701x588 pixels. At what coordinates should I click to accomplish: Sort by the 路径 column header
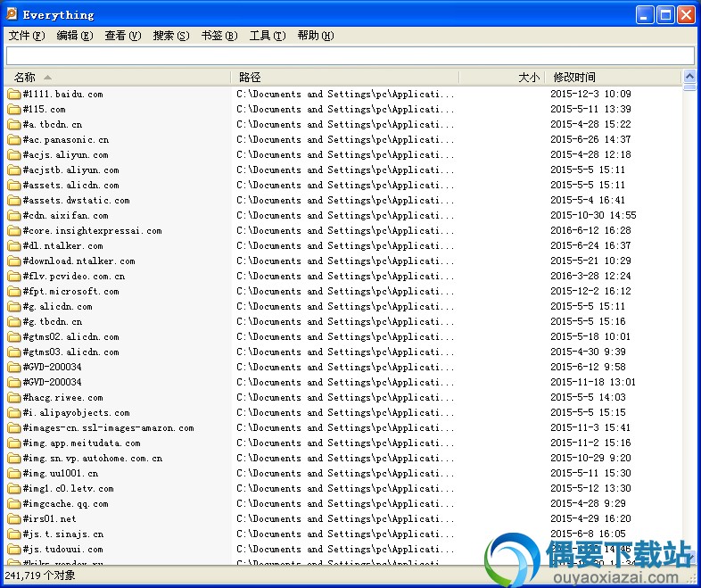[345, 78]
